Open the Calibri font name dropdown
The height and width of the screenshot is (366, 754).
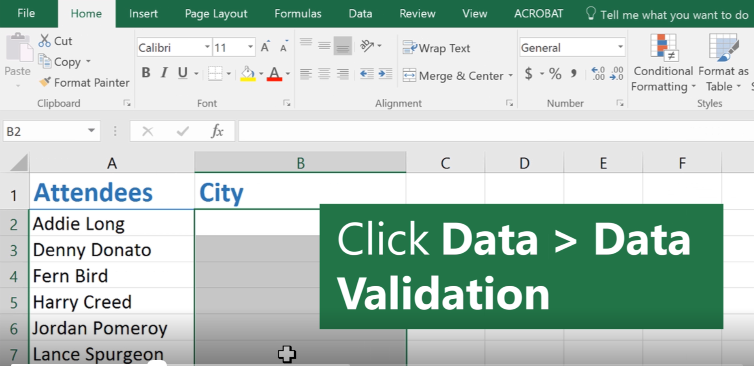pyautogui.click(x=207, y=47)
